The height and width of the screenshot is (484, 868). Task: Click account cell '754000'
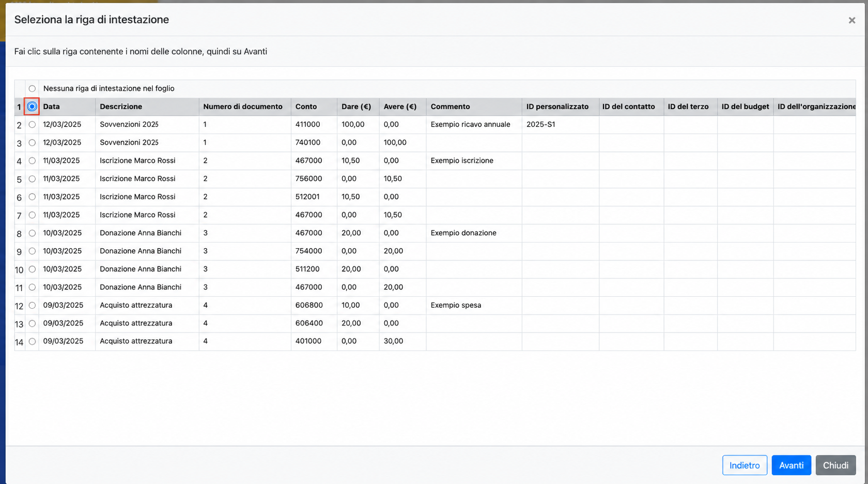pyautogui.click(x=314, y=251)
